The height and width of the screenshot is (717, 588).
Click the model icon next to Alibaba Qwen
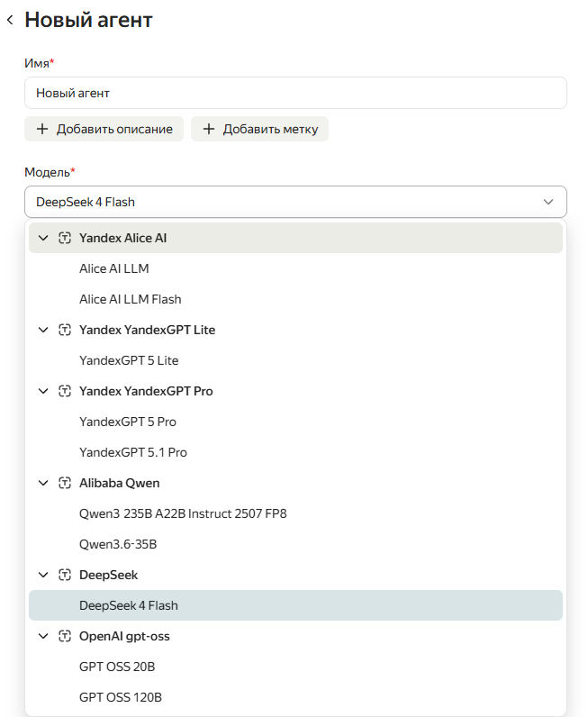65,483
